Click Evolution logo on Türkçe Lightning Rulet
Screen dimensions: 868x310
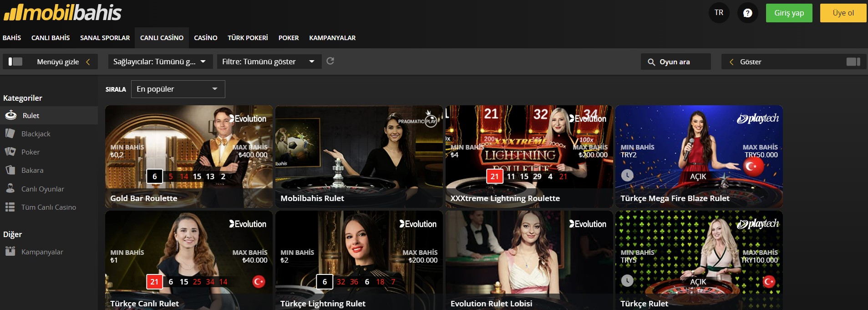pos(418,224)
